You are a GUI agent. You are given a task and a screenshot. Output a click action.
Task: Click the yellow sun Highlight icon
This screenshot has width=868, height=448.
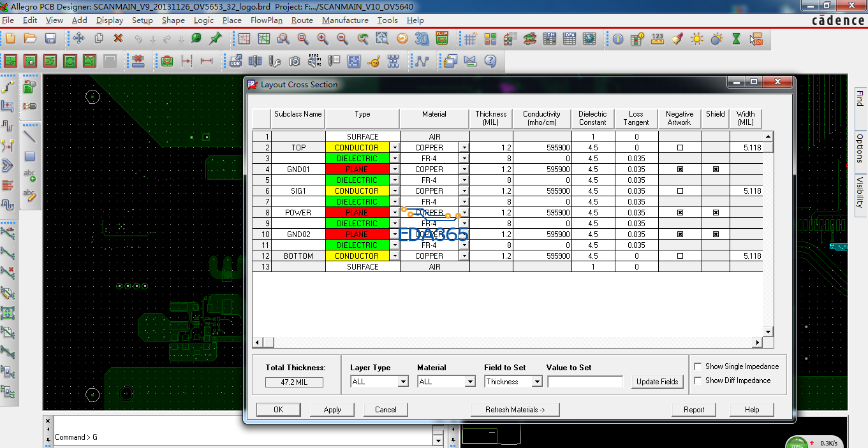point(697,39)
